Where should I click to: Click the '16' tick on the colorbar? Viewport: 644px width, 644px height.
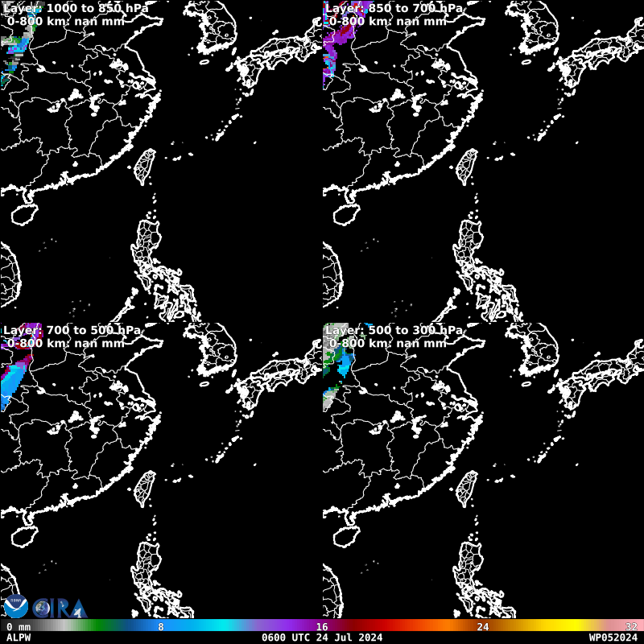pos(322,627)
